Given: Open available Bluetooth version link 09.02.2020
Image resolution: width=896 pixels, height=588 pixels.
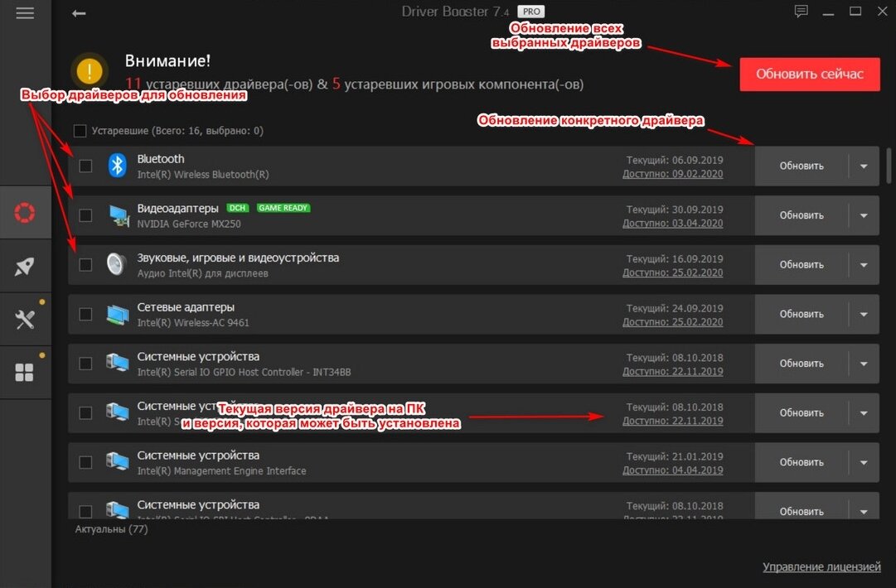Looking at the screenshot, I should (x=672, y=174).
